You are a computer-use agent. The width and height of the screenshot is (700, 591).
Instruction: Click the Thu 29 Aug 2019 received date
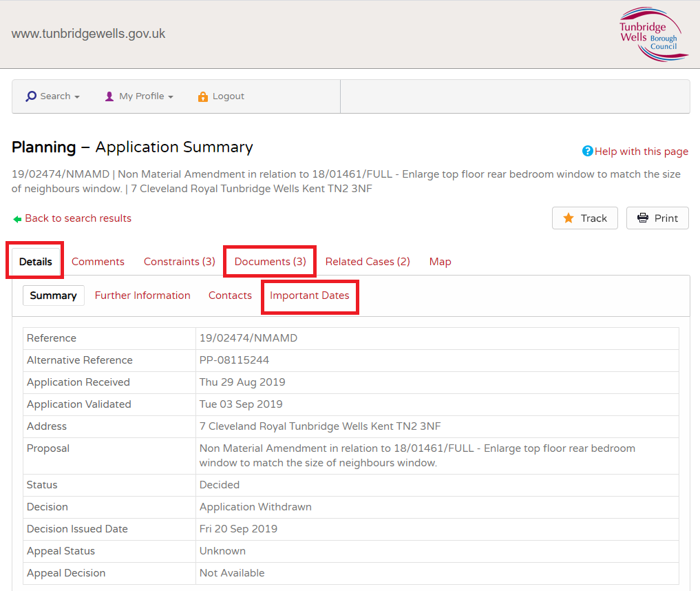242,382
